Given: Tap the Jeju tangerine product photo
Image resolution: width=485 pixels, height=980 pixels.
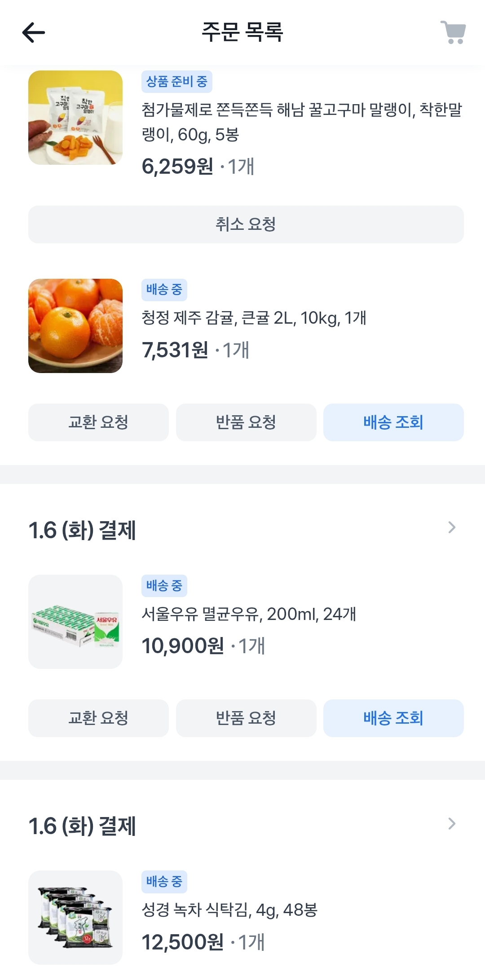Looking at the screenshot, I should point(75,326).
